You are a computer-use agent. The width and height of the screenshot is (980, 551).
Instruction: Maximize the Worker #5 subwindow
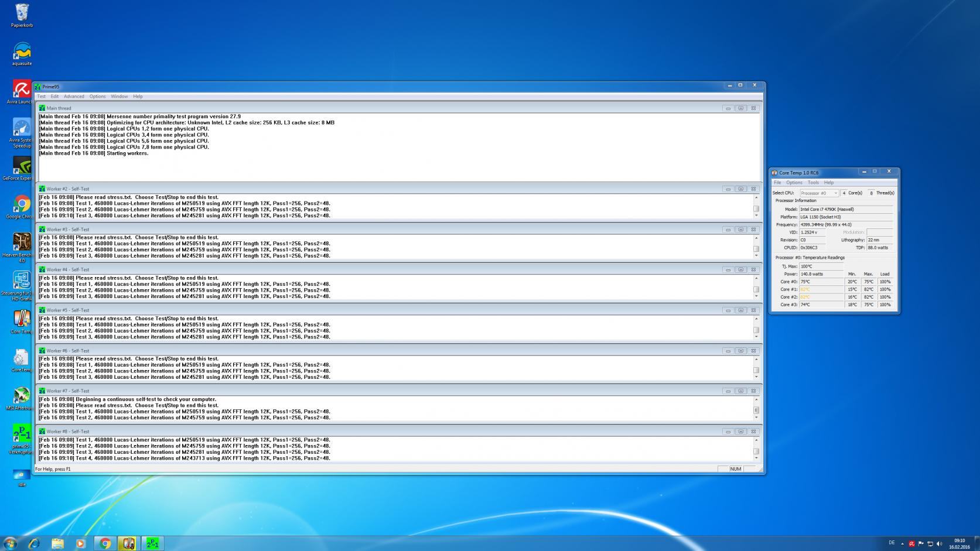point(741,310)
